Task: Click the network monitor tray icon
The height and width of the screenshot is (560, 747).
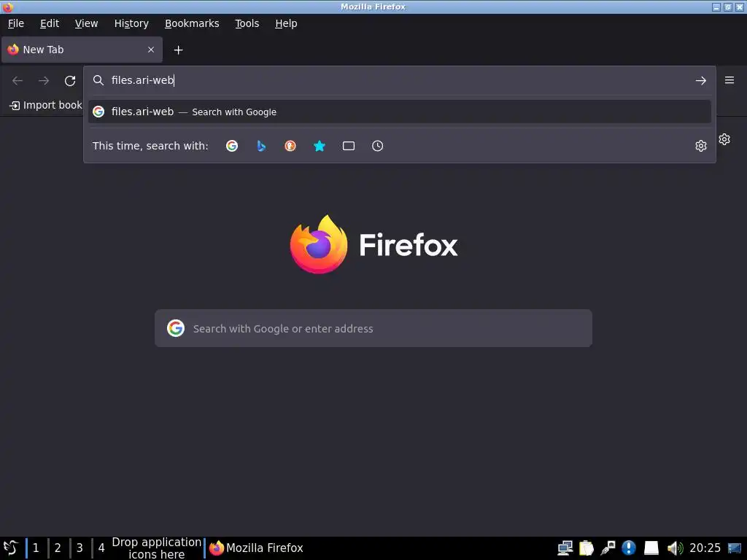Action: point(565,548)
